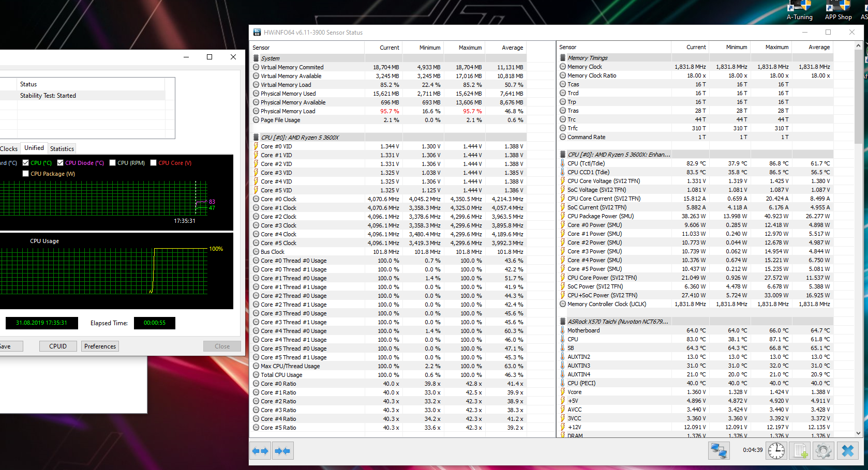The width and height of the screenshot is (868, 470).
Task: Click the sensor icon beside Total CPU Usage
Action: [256, 375]
